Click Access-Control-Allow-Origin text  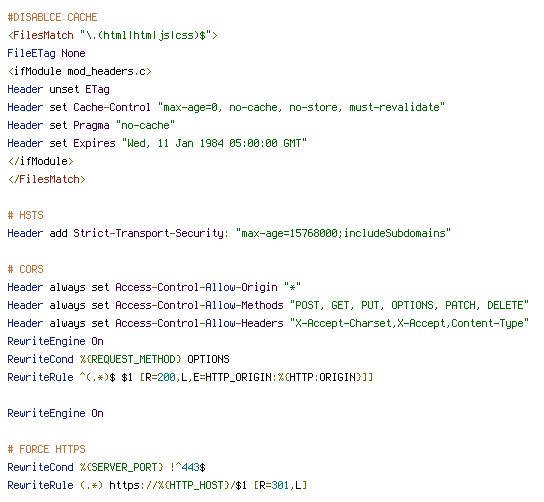[x=196, y=287]
